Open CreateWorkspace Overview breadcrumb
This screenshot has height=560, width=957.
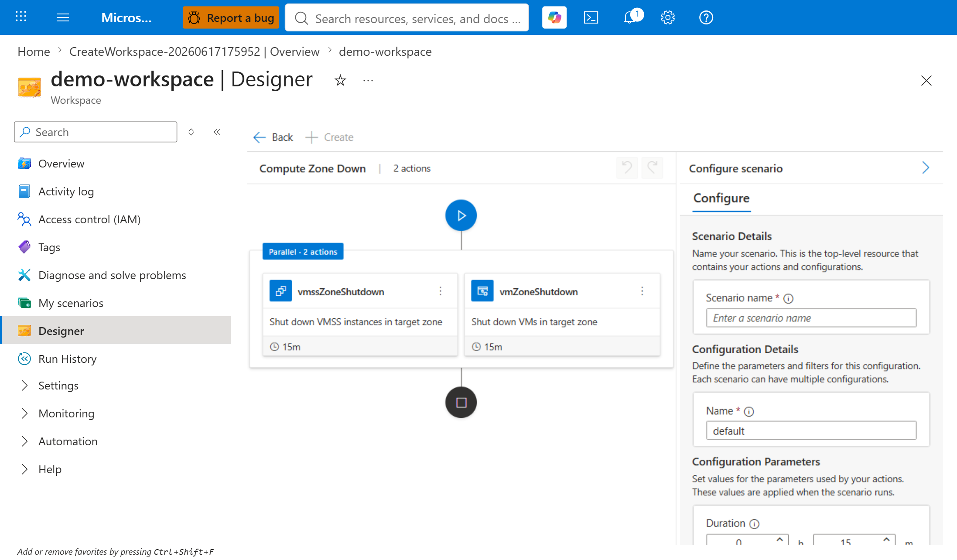(194, 51)
